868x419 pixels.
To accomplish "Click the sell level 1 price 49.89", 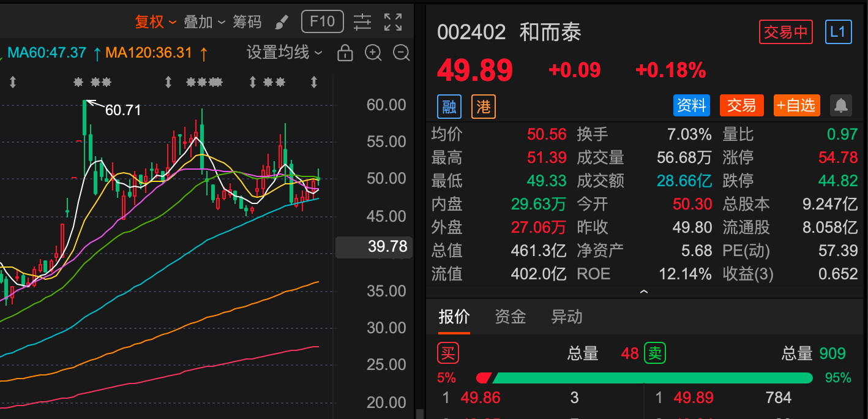I will tap(694, 398).
